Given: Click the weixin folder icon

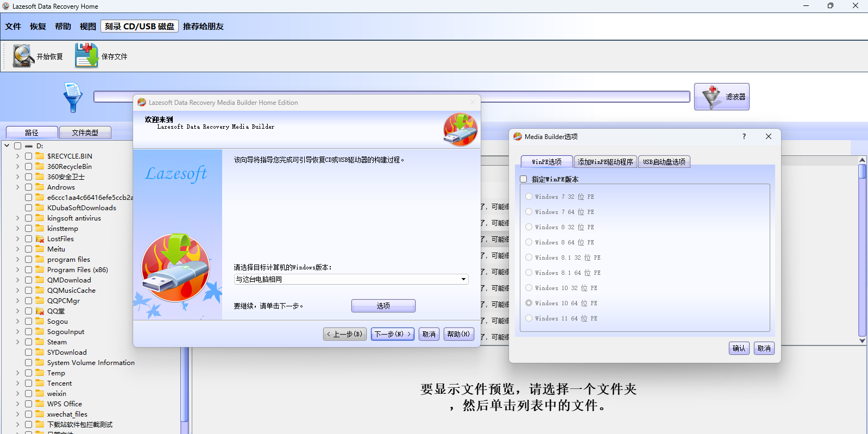Looking at the screenshot, I should [40, 394].
